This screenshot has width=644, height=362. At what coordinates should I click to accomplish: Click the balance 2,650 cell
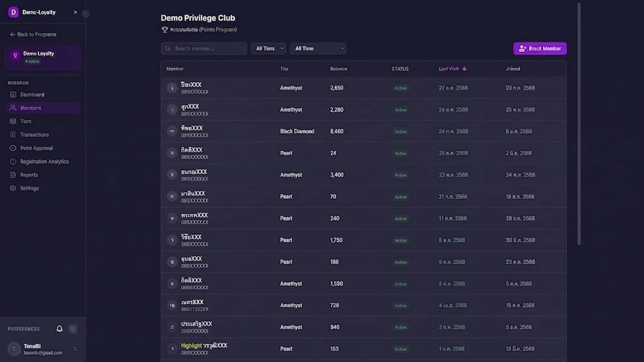pos(337,88)
